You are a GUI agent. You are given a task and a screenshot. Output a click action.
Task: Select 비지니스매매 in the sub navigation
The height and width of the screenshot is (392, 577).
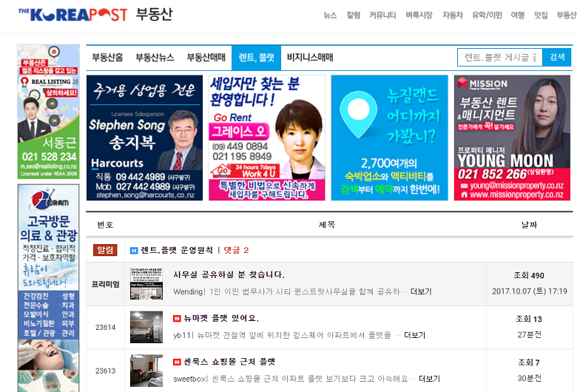point(310,57)
